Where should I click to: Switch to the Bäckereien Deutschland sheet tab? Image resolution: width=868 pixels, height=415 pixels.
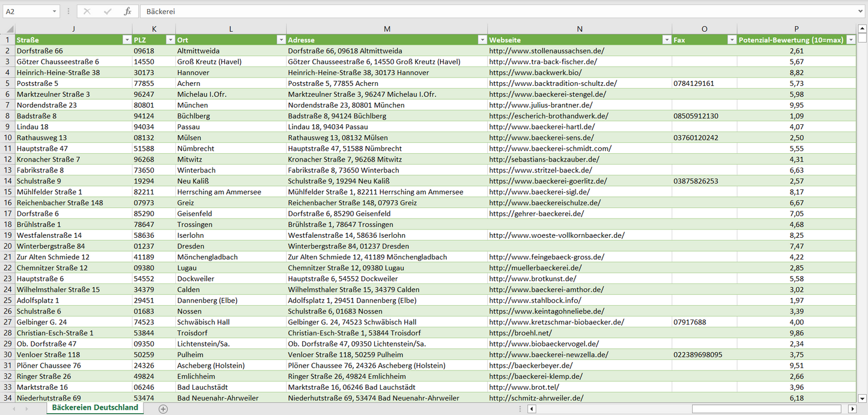95,408
